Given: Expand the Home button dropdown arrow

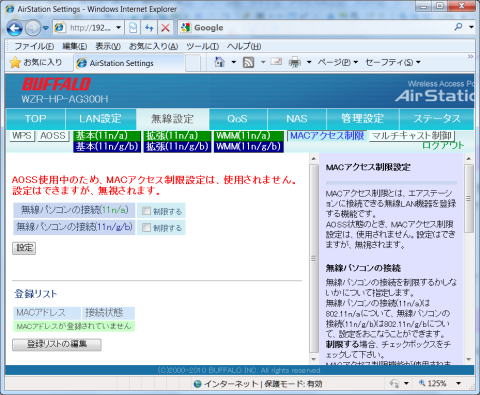Looking at the screenshot, I should coord(233,62).
